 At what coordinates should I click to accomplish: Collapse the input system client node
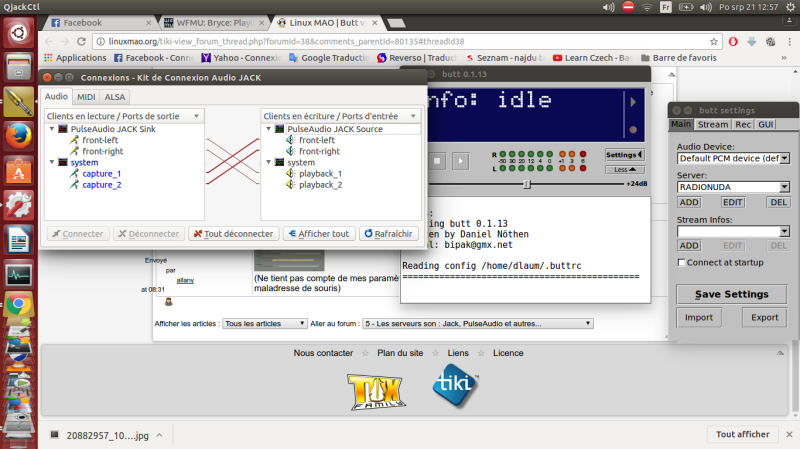coord(268,162)
